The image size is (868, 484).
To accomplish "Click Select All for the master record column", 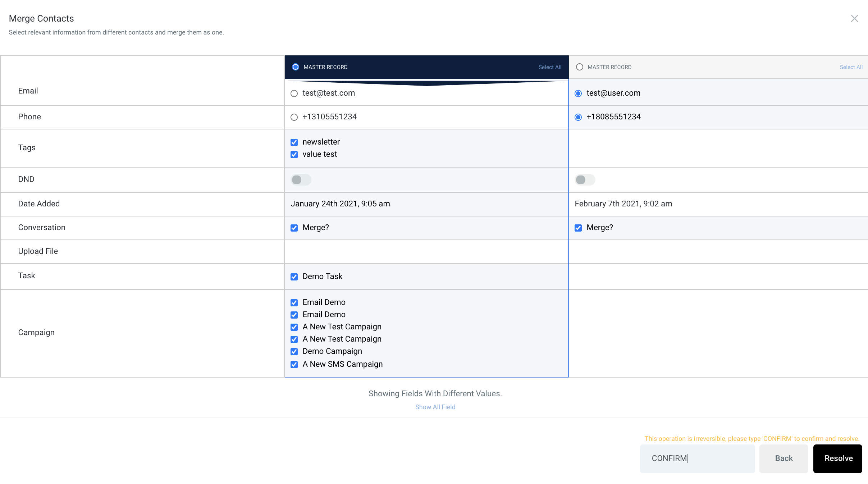I will pyautogui.click(x=549, y=67).
